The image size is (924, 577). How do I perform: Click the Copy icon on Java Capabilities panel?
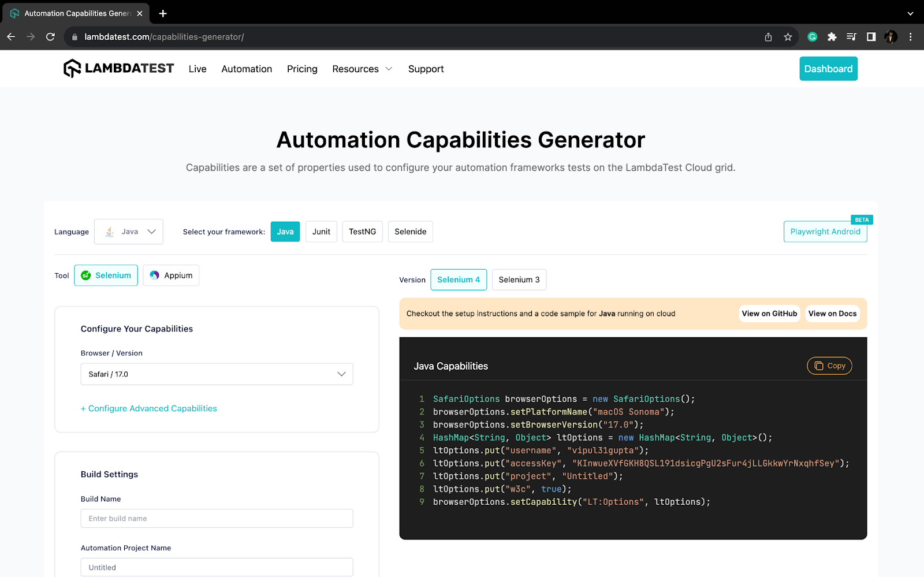[820, 366]
